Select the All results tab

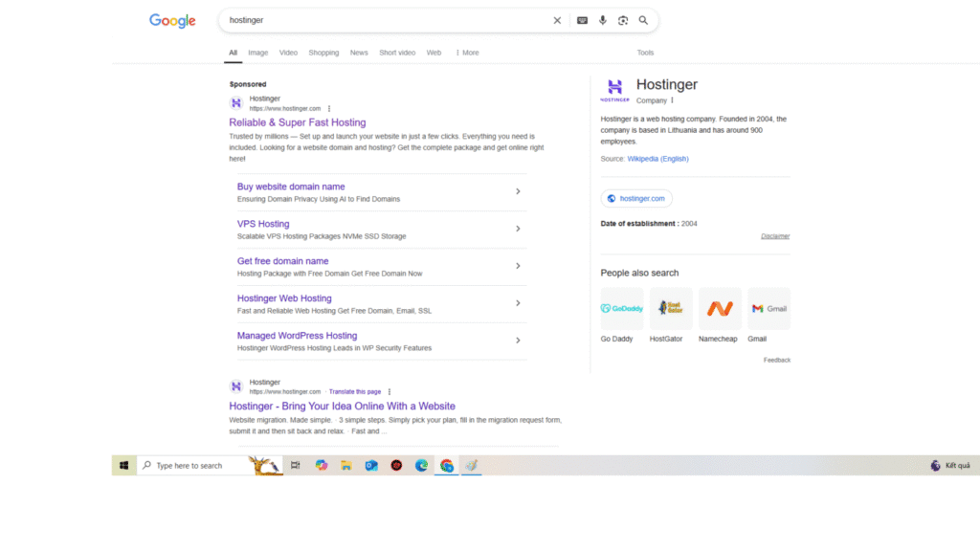point(234,54)
